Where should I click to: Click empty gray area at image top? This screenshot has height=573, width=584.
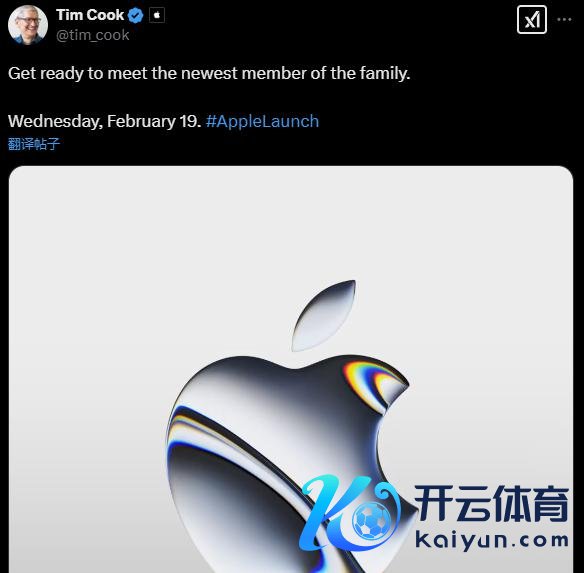coord(291,216)
